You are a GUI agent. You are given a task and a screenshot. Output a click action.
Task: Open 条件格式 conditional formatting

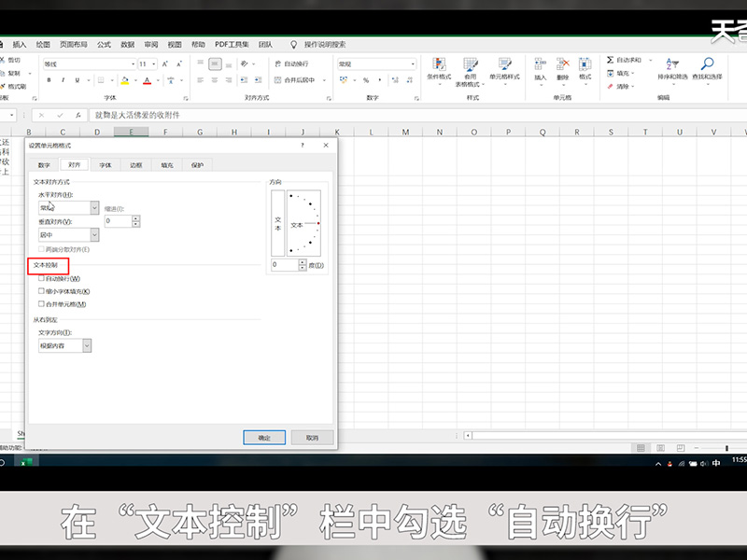pyautogui.click(x=439, y=72)
